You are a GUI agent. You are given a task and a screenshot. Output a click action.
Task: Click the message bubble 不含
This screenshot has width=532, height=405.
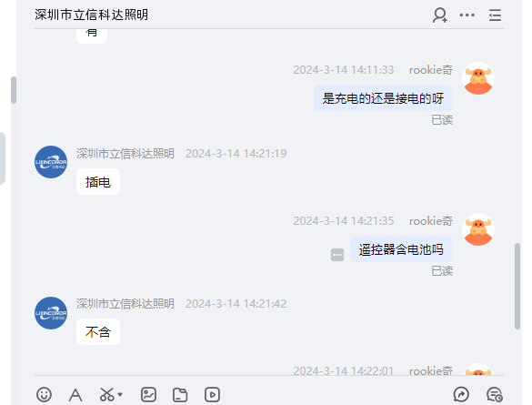(x=98, y=331)
